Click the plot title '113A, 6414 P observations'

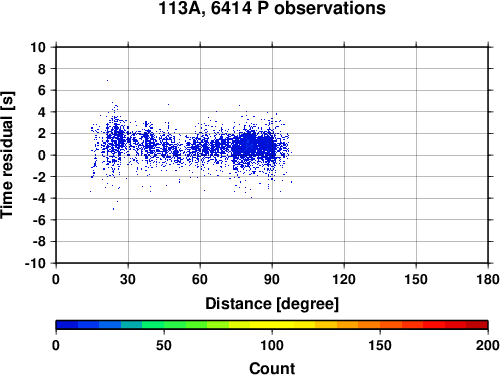(x=272, y=8)
